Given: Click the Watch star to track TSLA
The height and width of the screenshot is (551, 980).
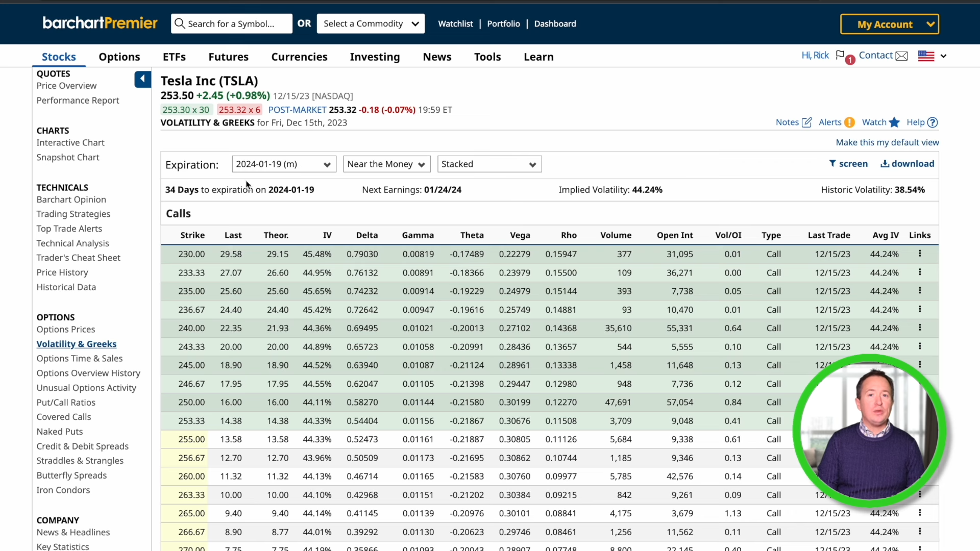Looking at the screenshot, I should 894,122.
